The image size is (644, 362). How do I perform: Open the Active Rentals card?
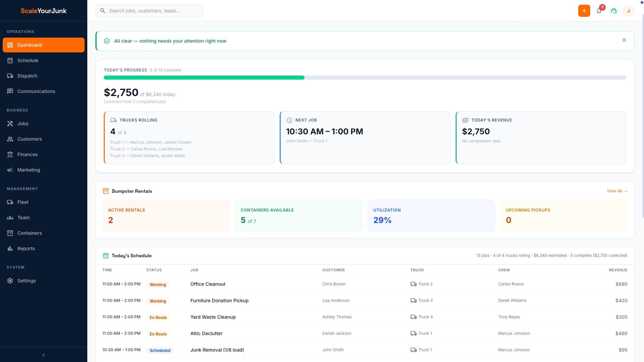click(166, 216)
